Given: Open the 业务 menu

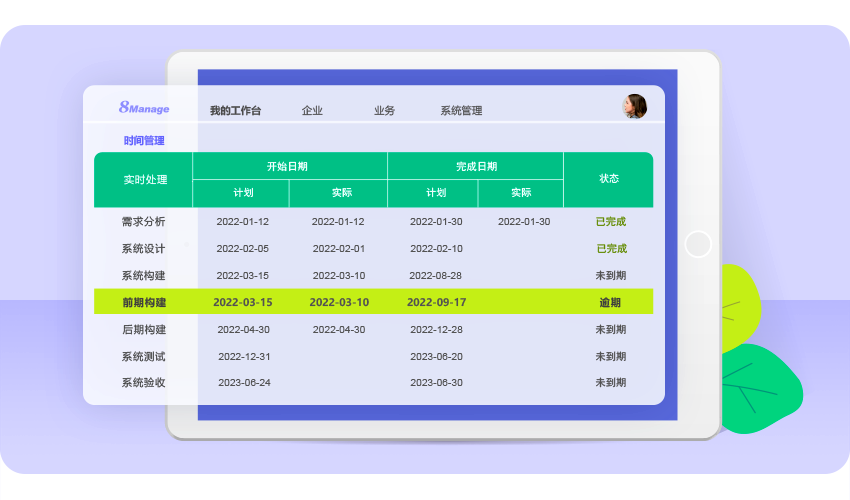Looking at the screenshot, I should click(384, 111).
